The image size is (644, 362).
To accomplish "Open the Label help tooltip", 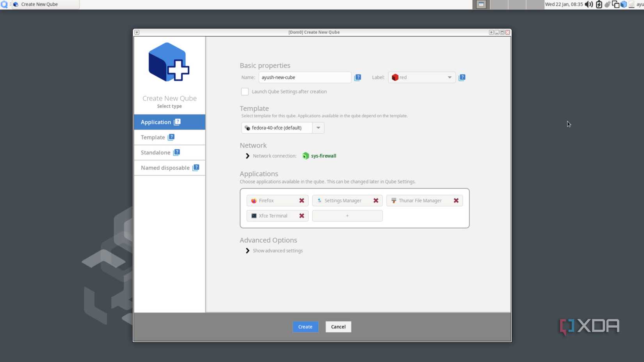I will point(462,77).
